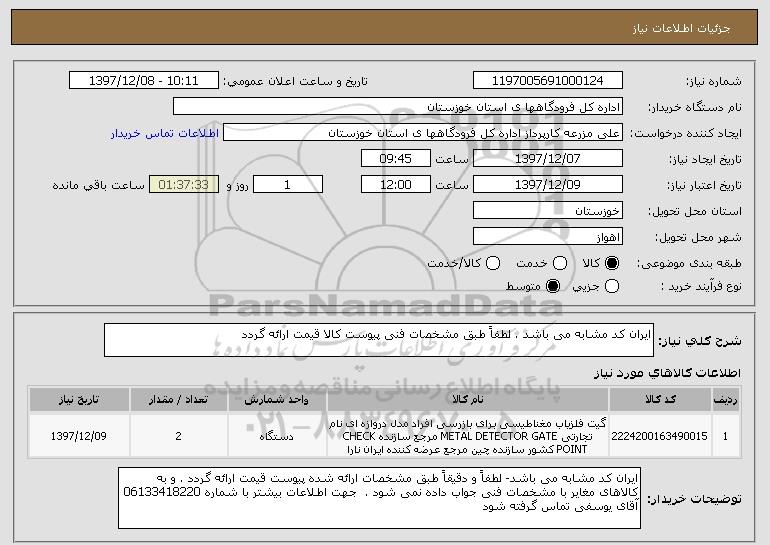This screenshot has width=770, height=545.
Task: Click the need number field 1197005691000124
Action: coord(546,81)
